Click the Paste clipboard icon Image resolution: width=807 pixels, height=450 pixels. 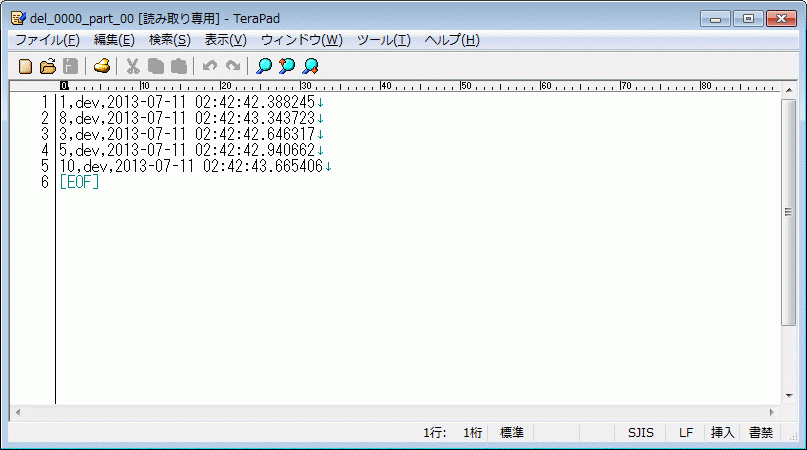click(x=179, y=66)
